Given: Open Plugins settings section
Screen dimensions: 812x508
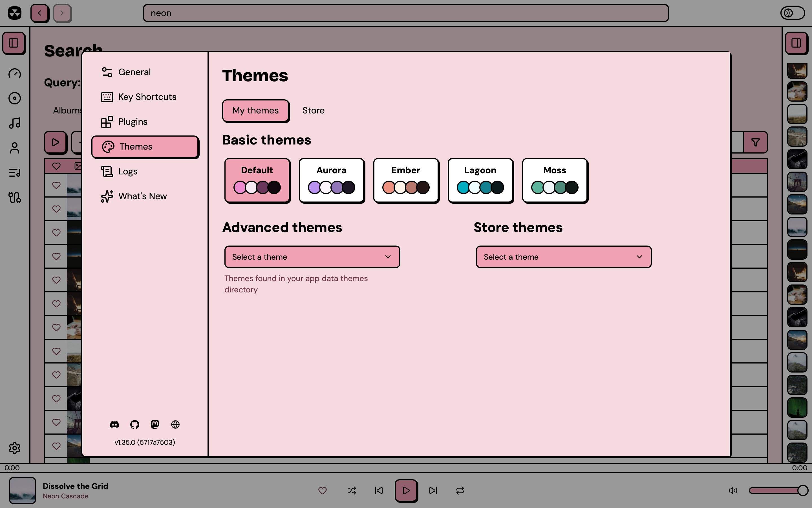Looking at the screenshot, I should [x=145, y=122].
